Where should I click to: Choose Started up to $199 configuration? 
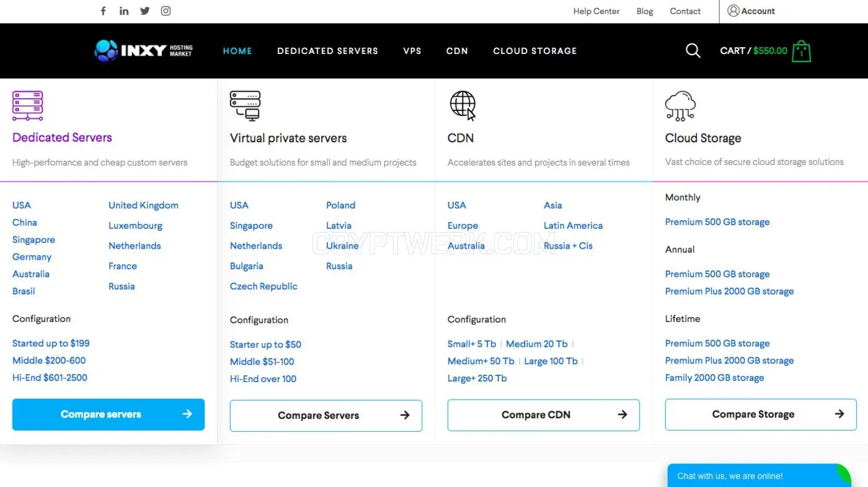click(51, 343)
